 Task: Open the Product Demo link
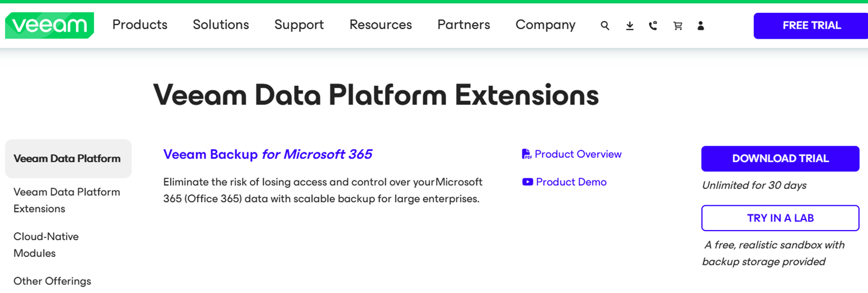click(x=571, y=182)
